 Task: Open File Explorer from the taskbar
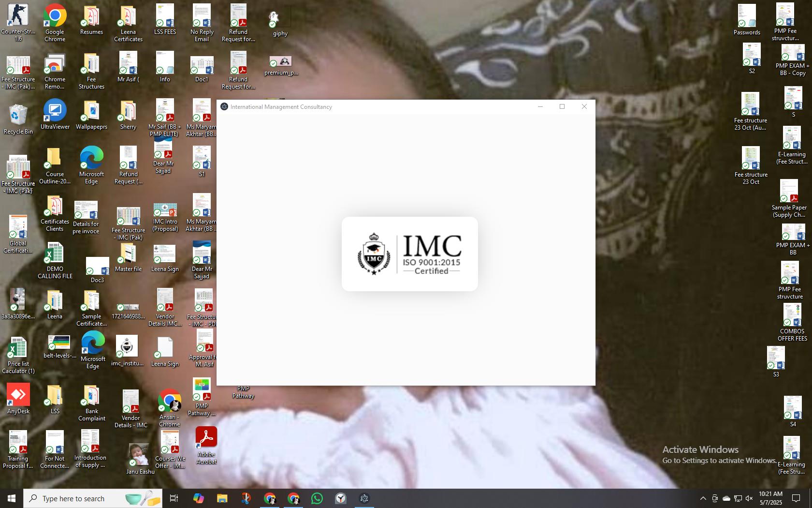coord(222,498)
